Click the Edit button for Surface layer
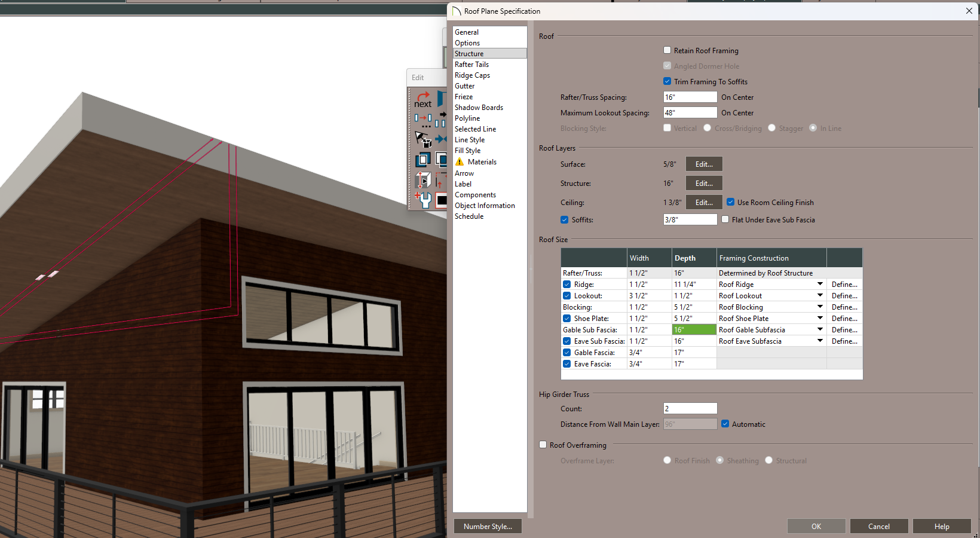The height and width of the screenshot is (538, 980). coord(703,164)
